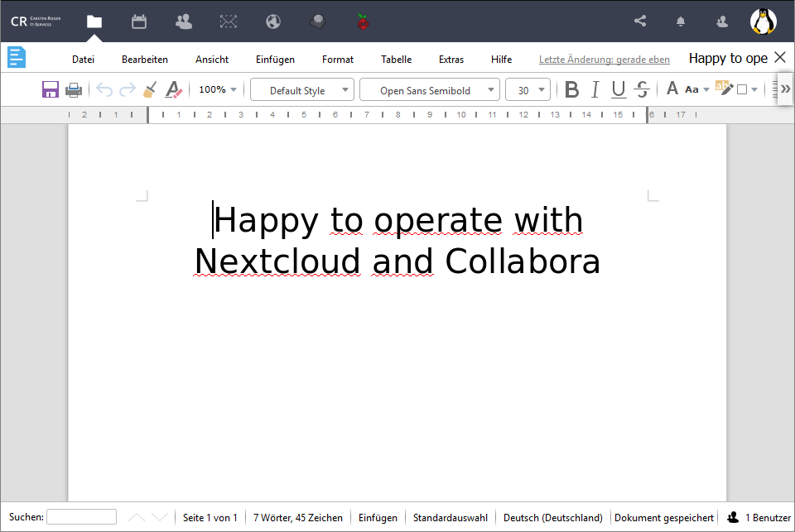The height and width of the screenshot is (532, 795).
Task: Toggle bold formatting
Action: pos(571,89)
